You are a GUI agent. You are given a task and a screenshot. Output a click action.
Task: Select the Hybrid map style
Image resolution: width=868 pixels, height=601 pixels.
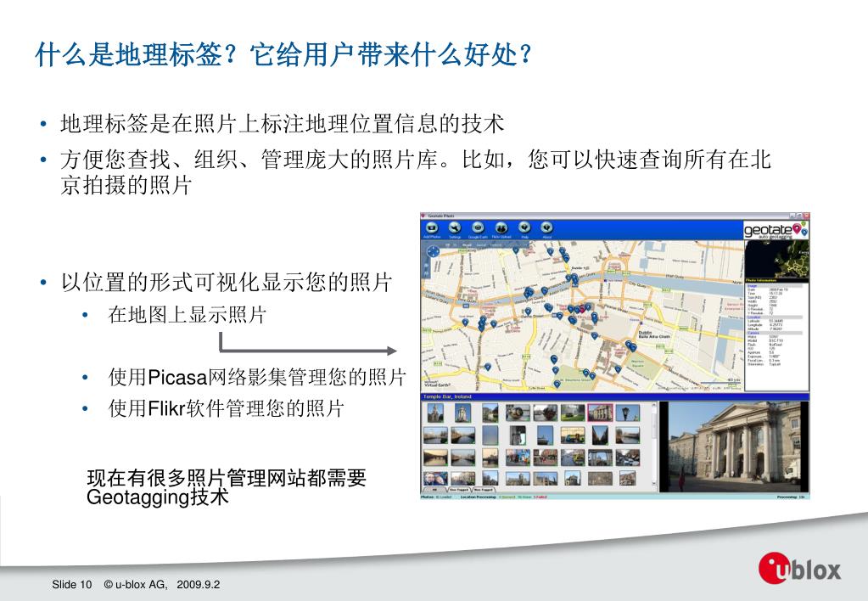point(496,244)
